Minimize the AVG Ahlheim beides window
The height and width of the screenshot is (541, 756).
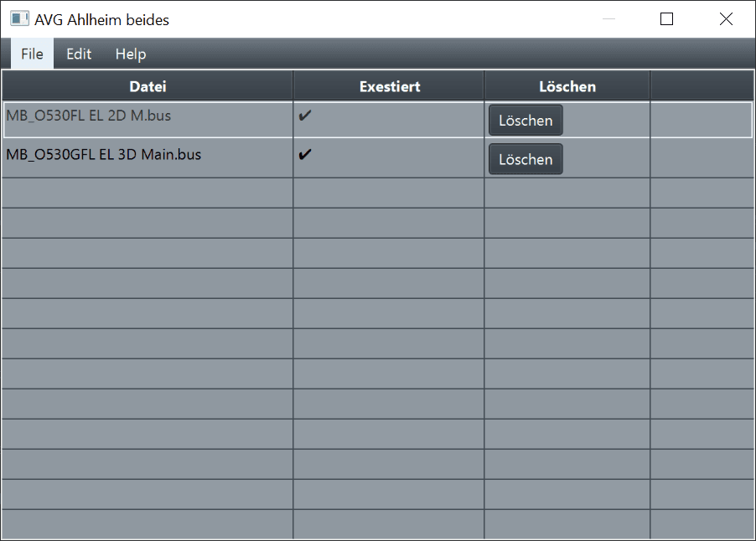point(608,18)
